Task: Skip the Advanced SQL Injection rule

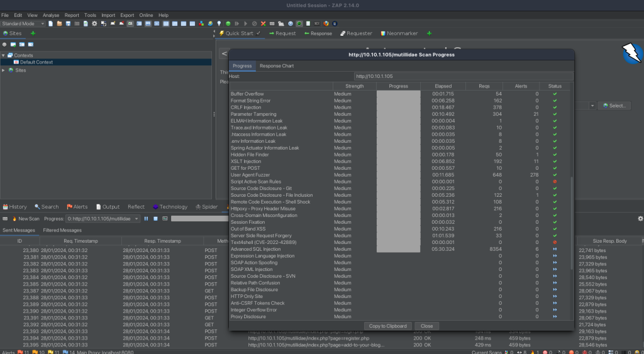Action: [x=555, y=249]
